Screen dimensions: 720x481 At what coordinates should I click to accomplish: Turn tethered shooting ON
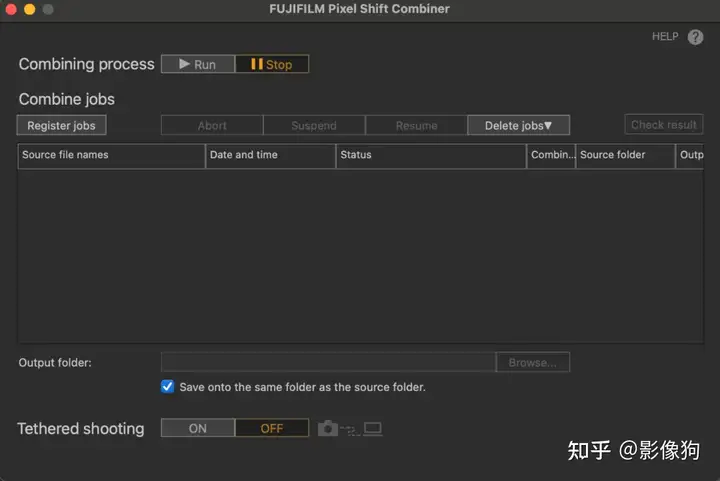(198, 428)
